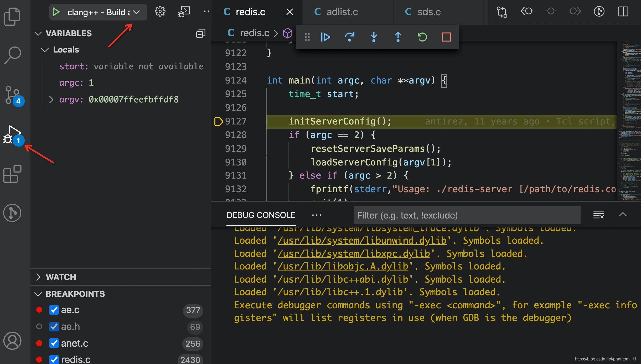641x364 pixels.
Task: Expand the argv variable
Action: 51,100
